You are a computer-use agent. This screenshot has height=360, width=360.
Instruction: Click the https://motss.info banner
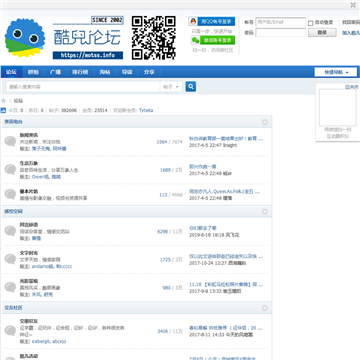[88, 55]
